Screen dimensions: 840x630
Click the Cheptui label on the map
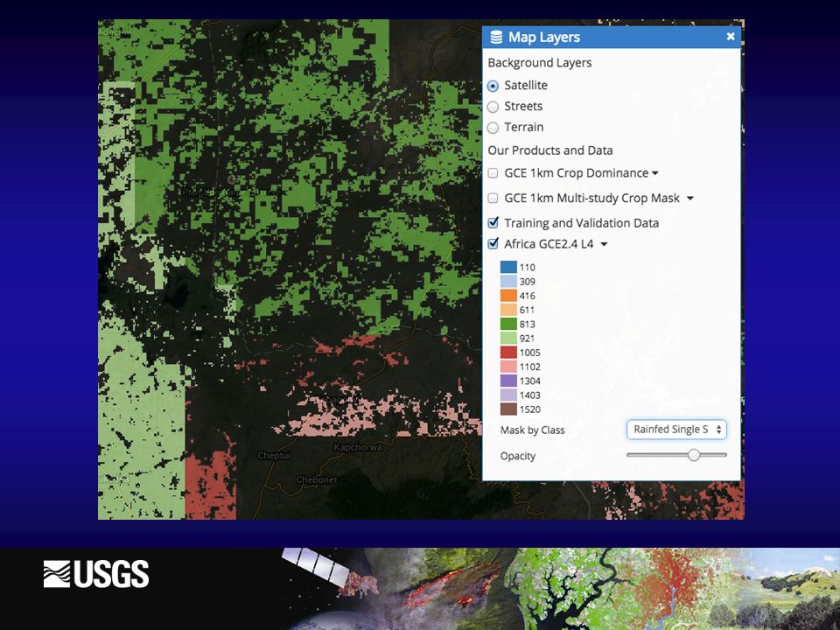(274, 456)
